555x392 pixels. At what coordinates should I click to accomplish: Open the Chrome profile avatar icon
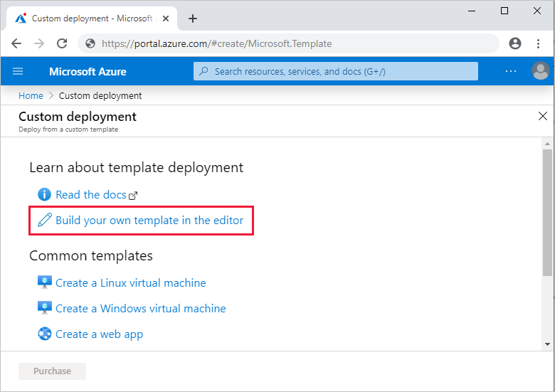(x=515, y=43)
